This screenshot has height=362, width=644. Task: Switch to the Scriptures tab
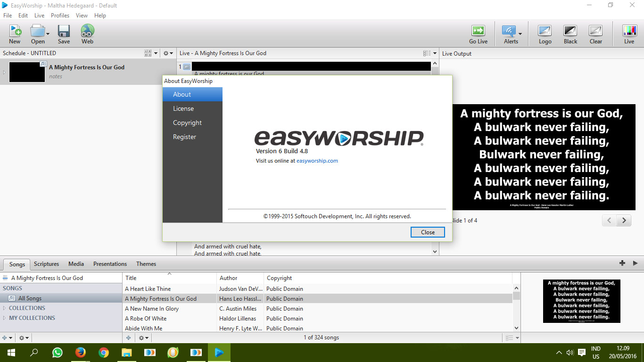pyautogui.click(x=47, y=264)
